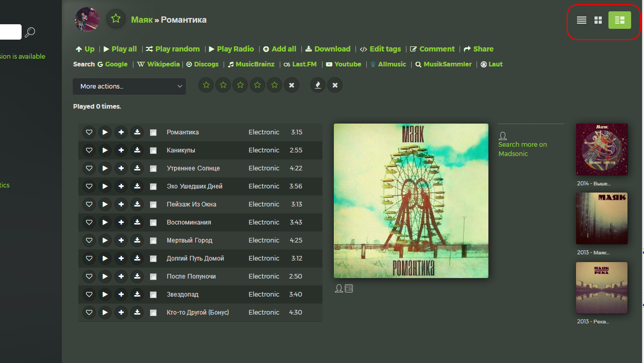The image size is (644, 363).
Task: Check the box for Мертвый Город
Action: pyautogui.click(x=153, y=240)
